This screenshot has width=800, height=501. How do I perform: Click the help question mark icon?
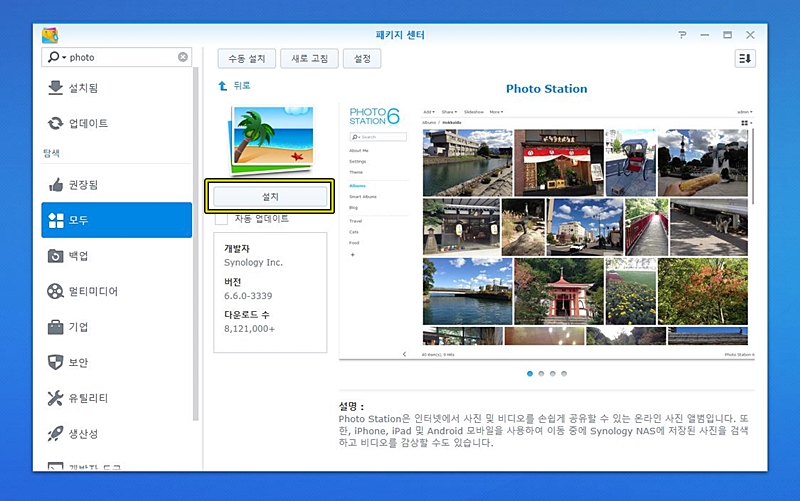(682, 35)
